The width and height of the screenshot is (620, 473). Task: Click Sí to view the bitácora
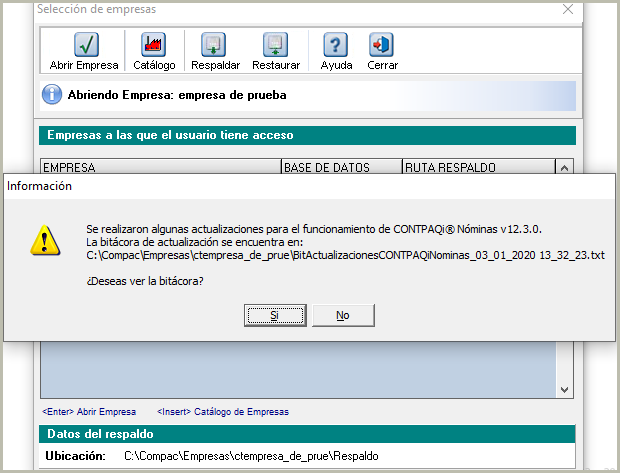(275, 315)
